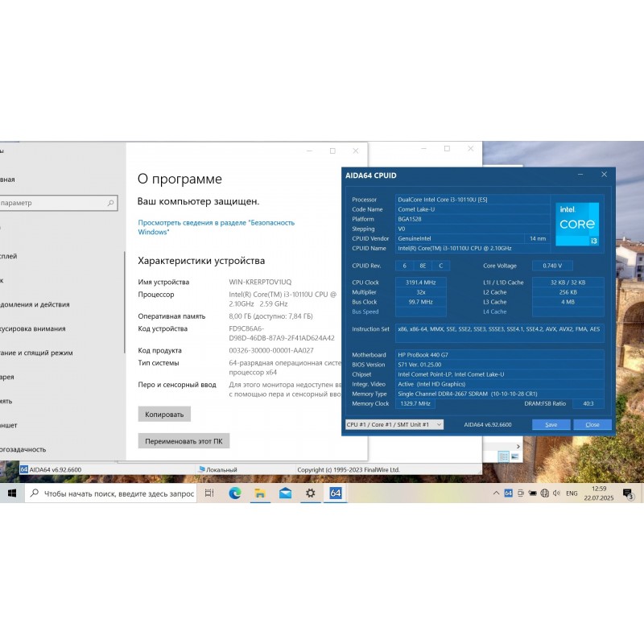644x644 pixels.
Task: Click the AIDA64 logo in the status bar
Action: point(24,469)
